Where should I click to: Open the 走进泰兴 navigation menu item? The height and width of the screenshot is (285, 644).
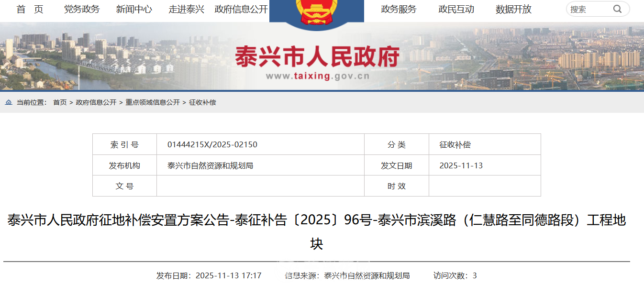pos(187,9)
